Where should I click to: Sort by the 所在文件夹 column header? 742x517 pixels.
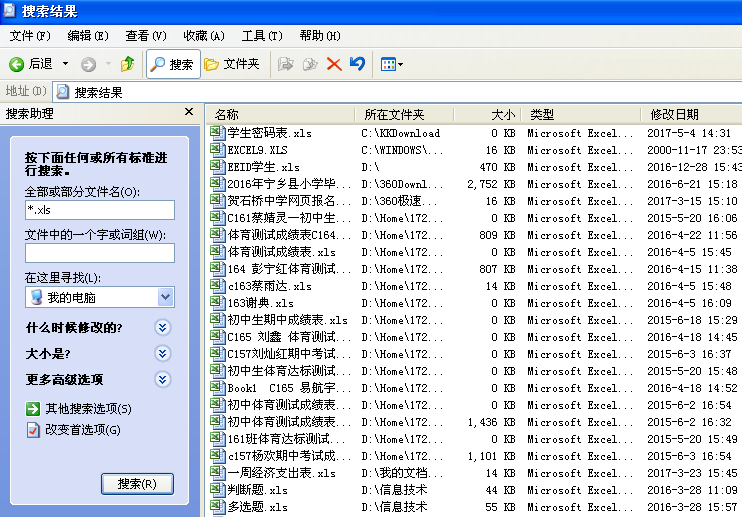tap(404, 114)
